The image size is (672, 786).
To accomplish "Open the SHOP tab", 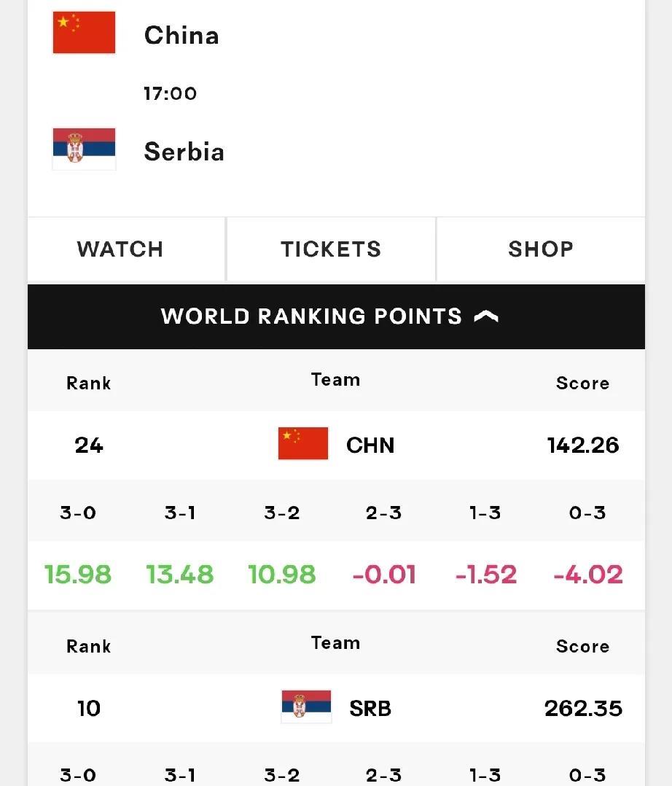I will (x=541, y=249).
